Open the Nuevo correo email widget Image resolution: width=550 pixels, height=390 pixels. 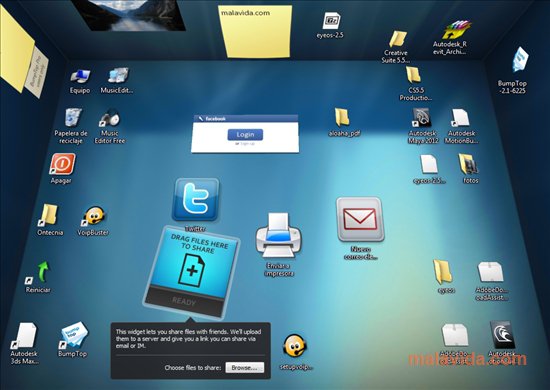tap(360, 220)
